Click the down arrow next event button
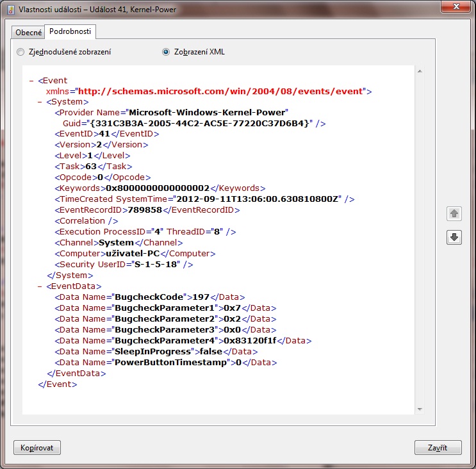The height and width of the screenshot is (469, 476). coord(454,238)
